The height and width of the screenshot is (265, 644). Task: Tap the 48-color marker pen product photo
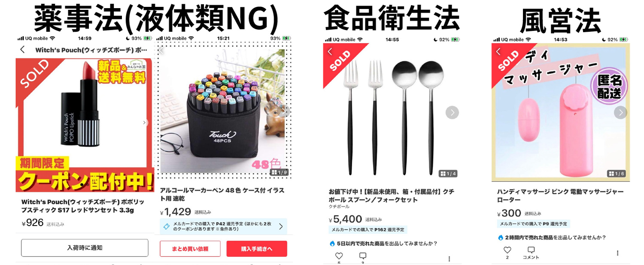(223, 111)
